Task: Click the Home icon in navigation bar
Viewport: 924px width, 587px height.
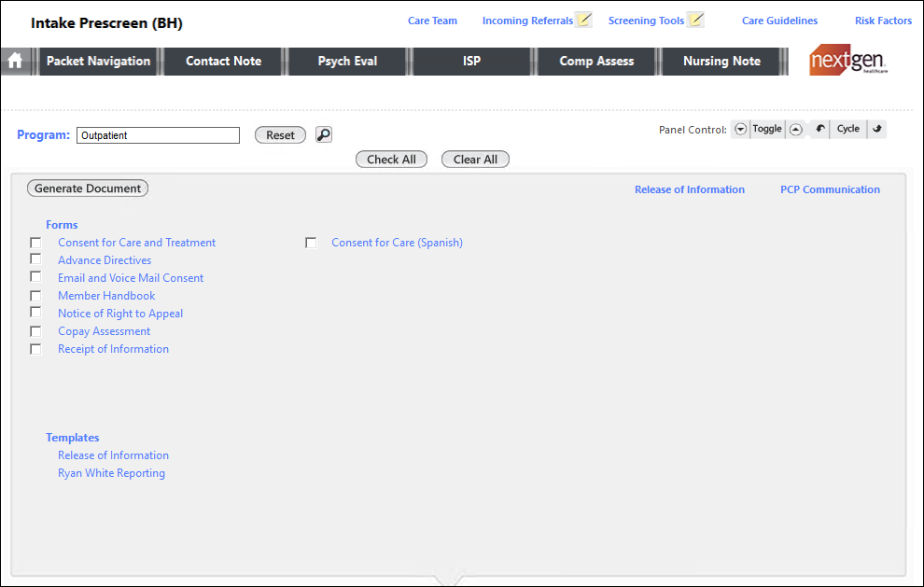Action: click(14, 61)
